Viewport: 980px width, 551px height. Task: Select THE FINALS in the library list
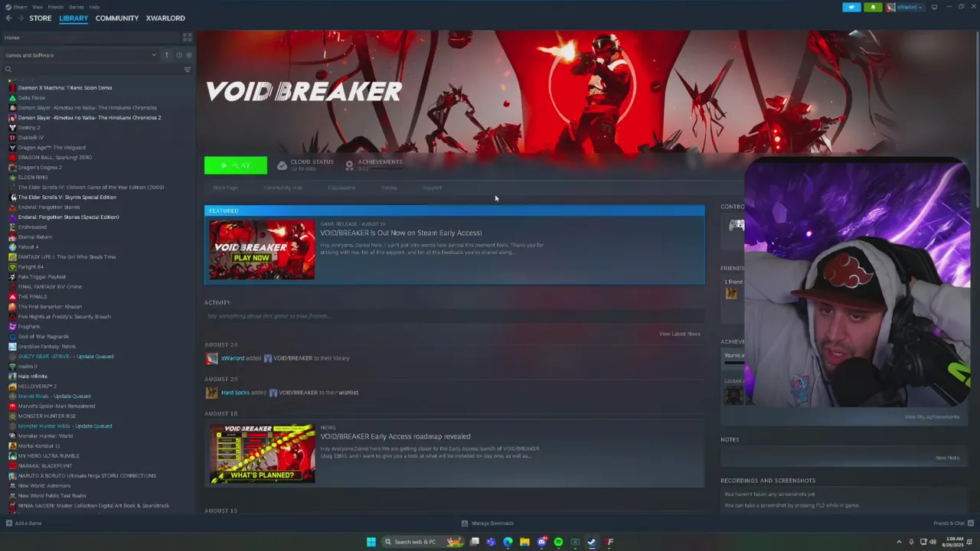click(x=32, y=297)
